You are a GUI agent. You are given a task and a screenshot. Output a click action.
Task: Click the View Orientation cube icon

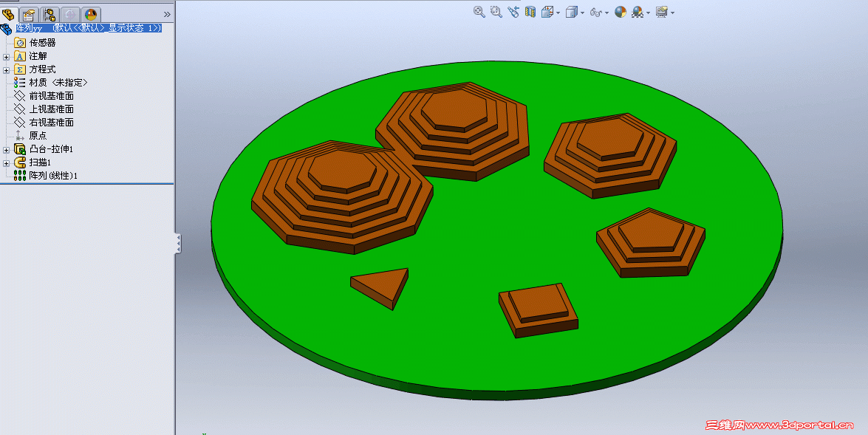(547, 12)
